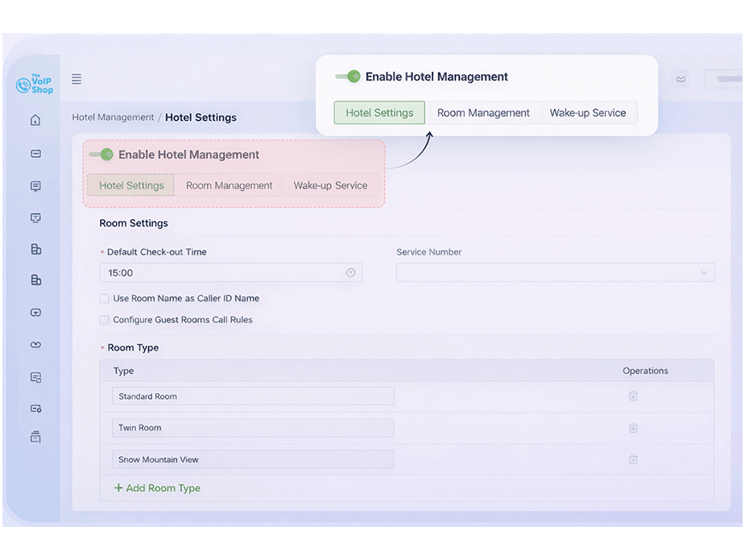
Task: Check Use Room Name as Caller ID Name
Action: 104,298
